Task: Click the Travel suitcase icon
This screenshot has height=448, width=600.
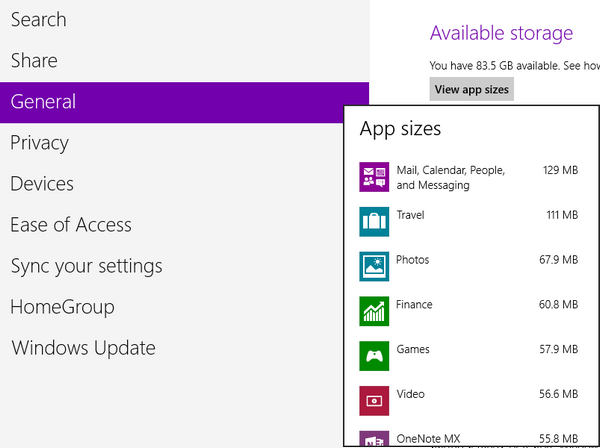Action: pyautogui.click(x=374, y=222)
